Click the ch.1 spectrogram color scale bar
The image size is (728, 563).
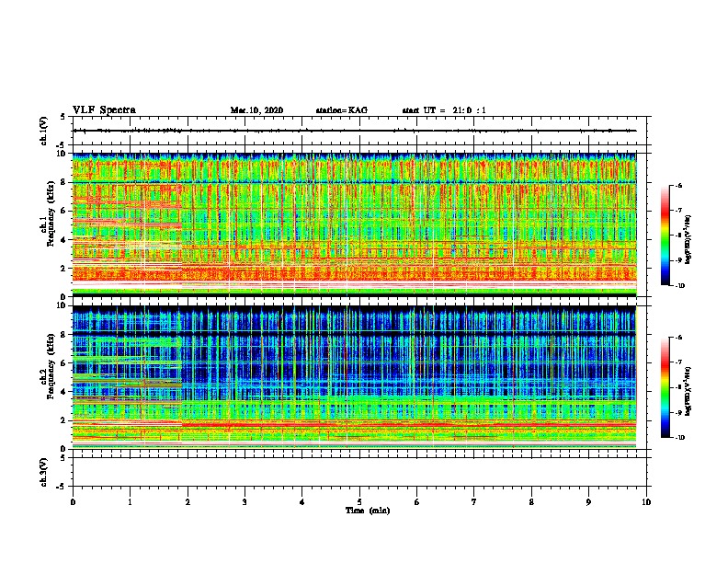pos(665,236)
